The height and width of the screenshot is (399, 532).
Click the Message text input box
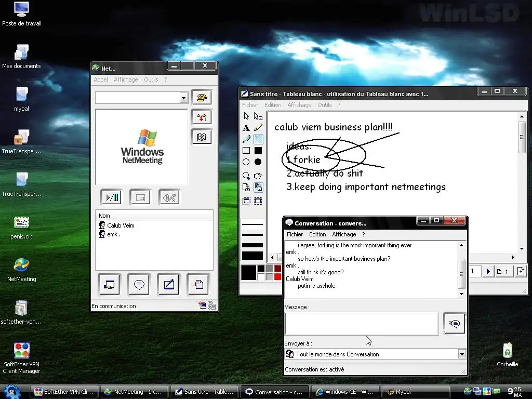point(362,324)
